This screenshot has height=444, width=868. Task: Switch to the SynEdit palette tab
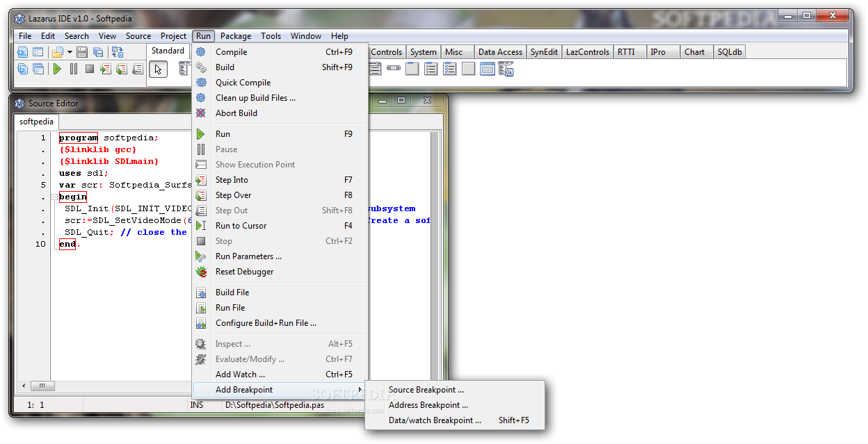tap(544, 52)
